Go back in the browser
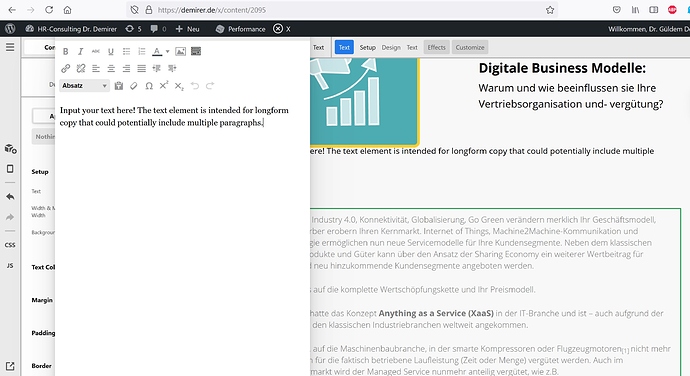Image resolution: width=690 pixels, height=376 pixels. (12, 10)
